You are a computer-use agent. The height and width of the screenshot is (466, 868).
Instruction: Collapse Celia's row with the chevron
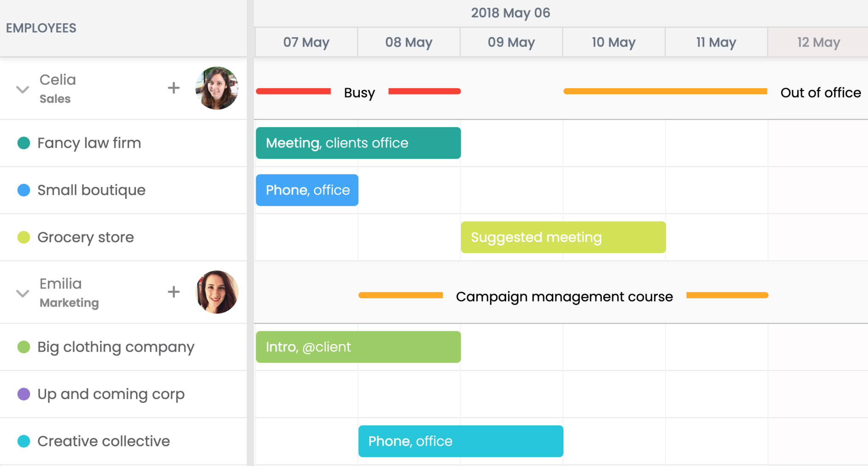(22, 89)
